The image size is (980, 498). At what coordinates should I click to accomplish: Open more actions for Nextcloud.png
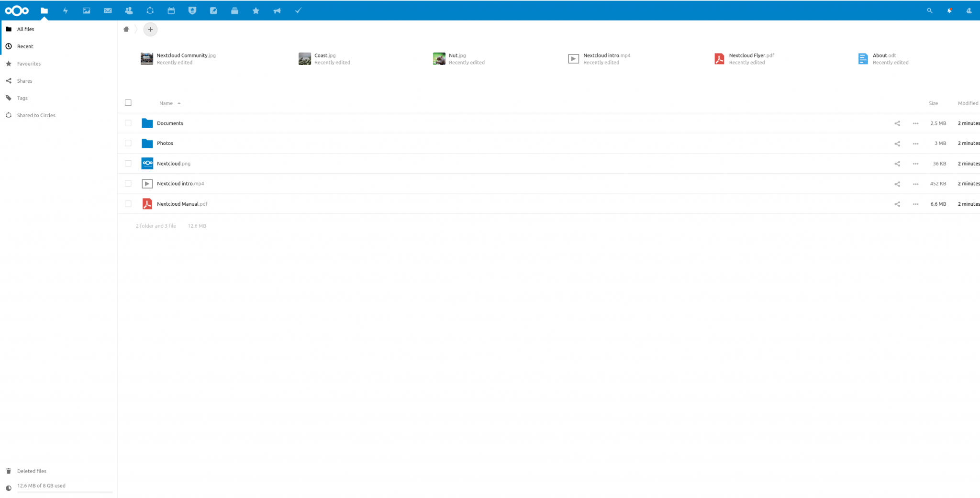click(x=915, y=164)
